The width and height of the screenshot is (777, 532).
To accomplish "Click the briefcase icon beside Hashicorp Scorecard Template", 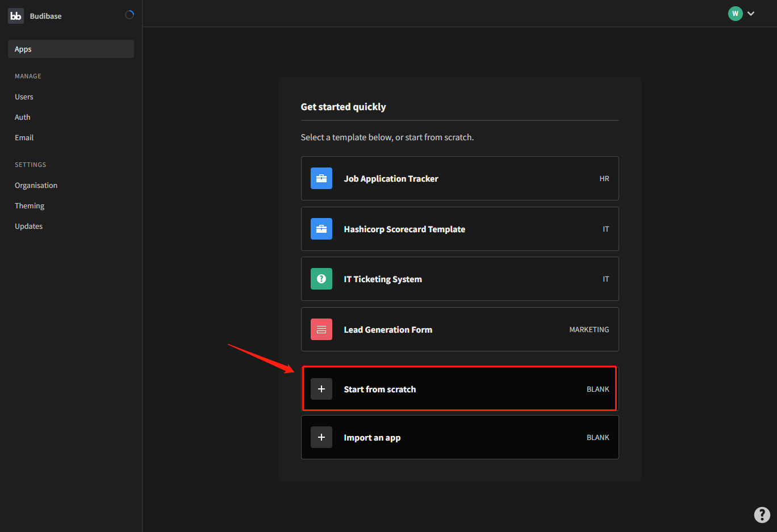I will (321, 229).
